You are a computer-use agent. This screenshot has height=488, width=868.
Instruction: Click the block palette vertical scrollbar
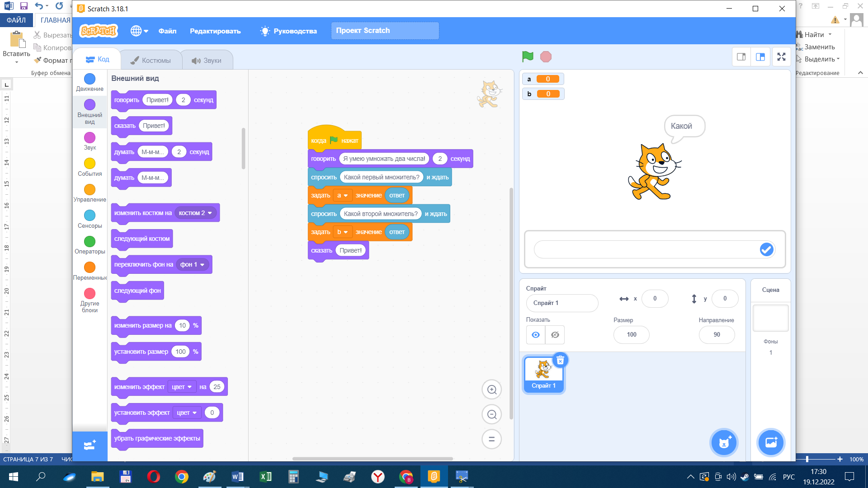[244, 149]
